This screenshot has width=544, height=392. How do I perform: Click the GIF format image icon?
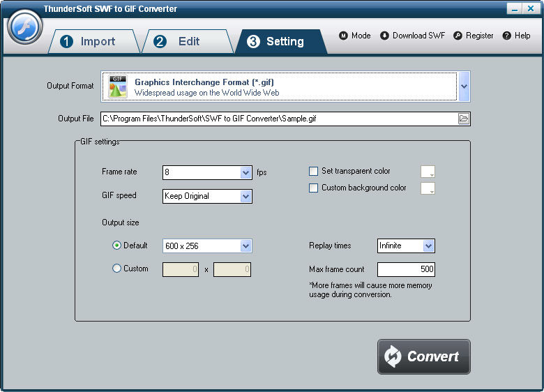point(118,86)
